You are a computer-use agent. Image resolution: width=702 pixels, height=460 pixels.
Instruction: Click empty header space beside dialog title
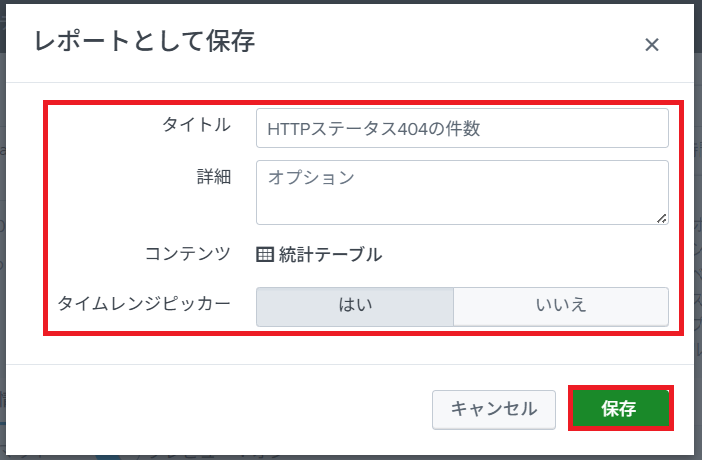point(450,42)
